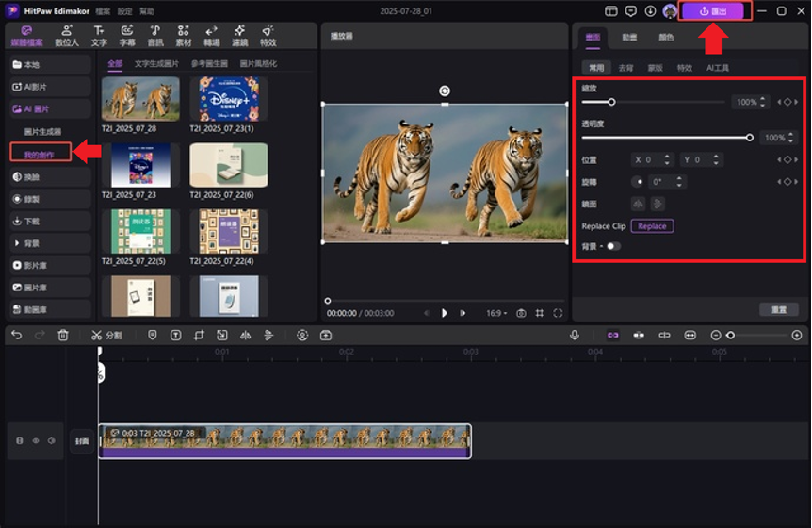Delete the clip with the trash icon
The image size is (812, 528).
(63, 335)
